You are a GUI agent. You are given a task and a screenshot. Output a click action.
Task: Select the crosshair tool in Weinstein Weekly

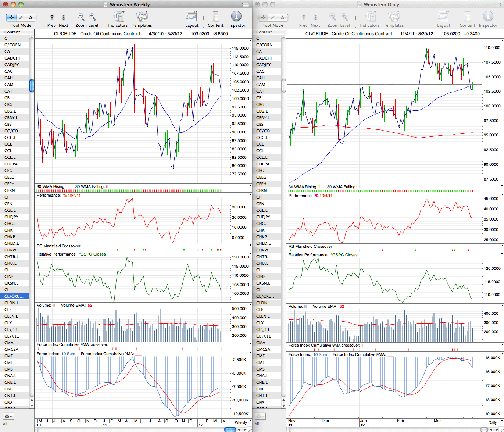[x=11, y=17]
